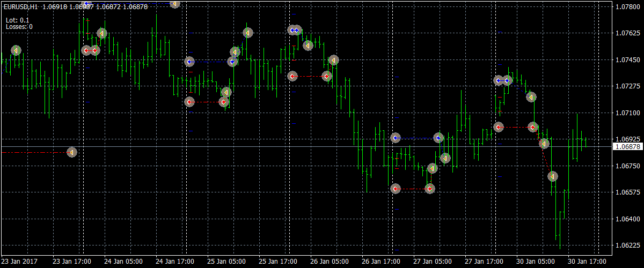The image size is (644, 268).
Task: Click the '24 Jan 05:00' time label
Action: tap(123, 262)
